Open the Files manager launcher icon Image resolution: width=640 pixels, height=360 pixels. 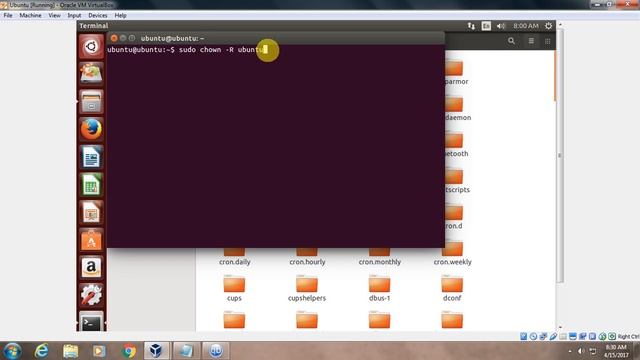pyautogui.click(x=91, y=102)
